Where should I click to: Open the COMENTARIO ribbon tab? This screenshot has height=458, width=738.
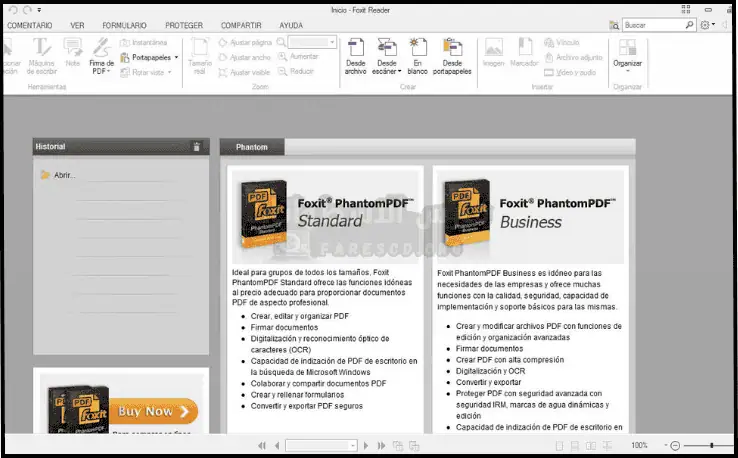coord(30,24)
